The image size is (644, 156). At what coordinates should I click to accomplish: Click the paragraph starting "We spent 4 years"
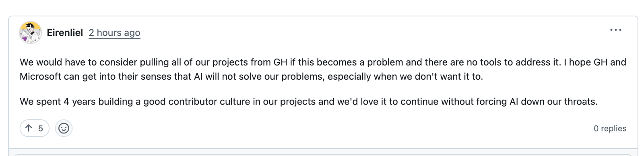pyautogui.click(x=309, y=101)
